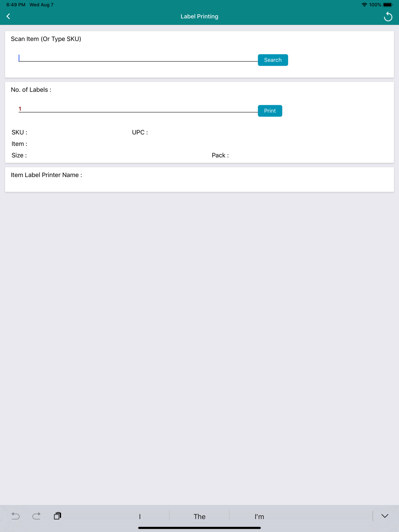Tap the undo arrow on keyboard bar

[x=16, y=516]
